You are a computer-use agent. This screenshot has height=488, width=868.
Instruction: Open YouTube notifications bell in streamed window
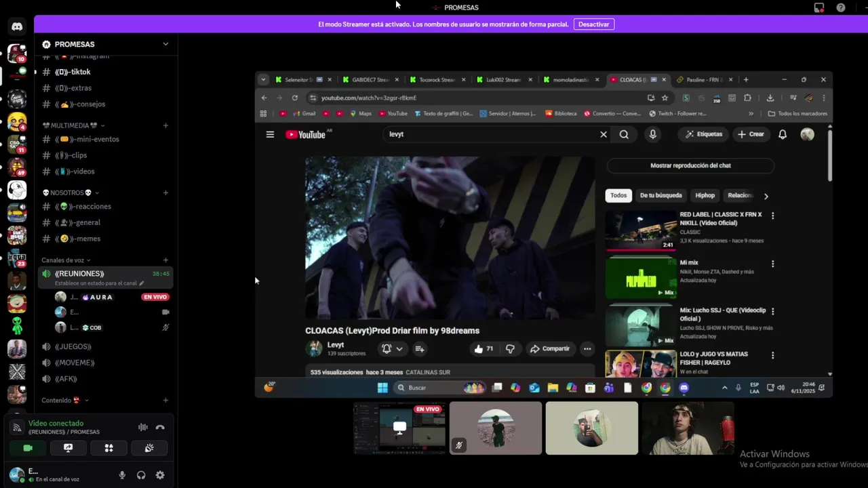pos(783,134)
